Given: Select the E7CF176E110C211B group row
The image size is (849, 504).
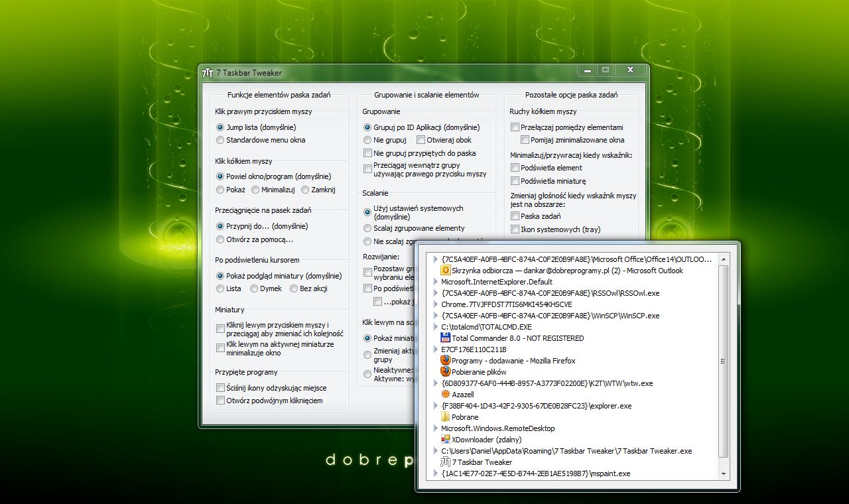Looking at the screenshot, I should [x=474, y=349].
